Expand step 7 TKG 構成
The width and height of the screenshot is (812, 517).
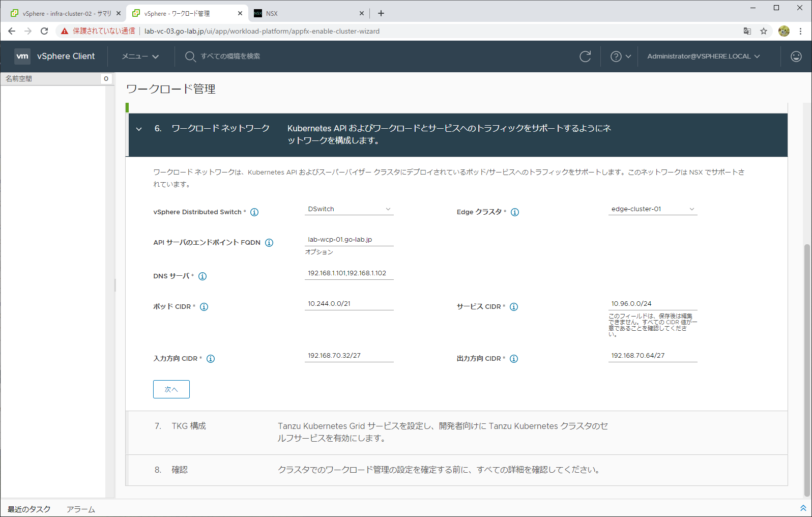click(x=456, y=433)
